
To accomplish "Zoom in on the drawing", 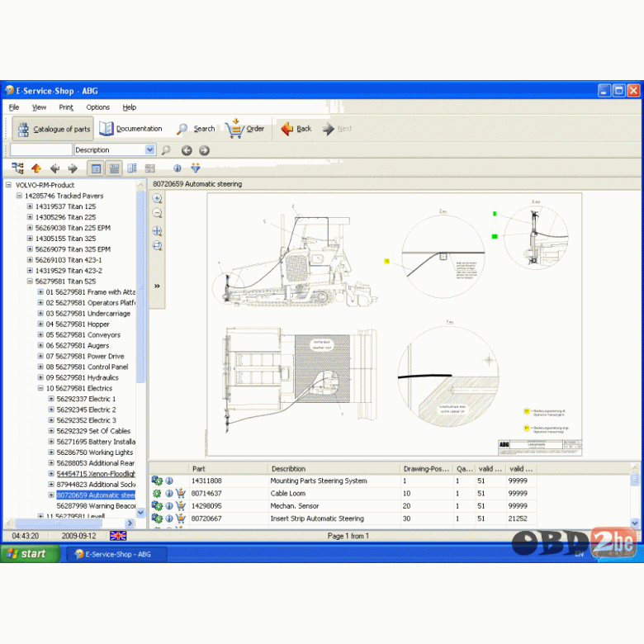I will (158, 199).
